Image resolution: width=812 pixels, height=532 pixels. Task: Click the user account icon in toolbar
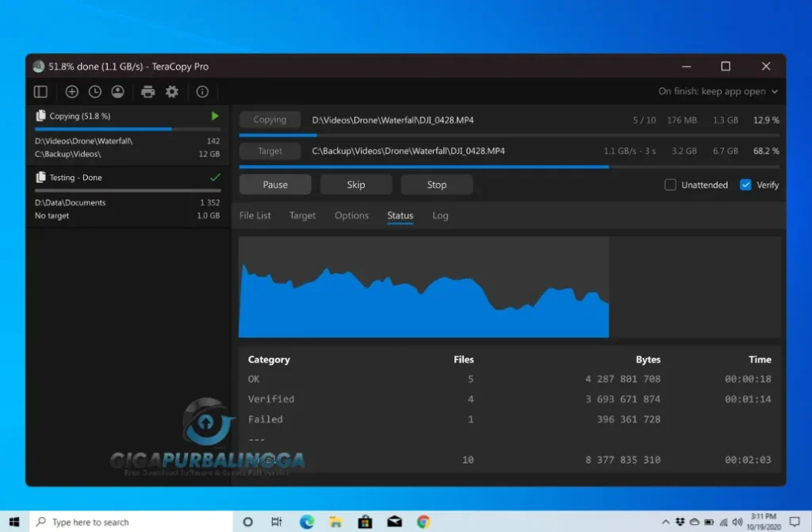pos(117,91)
